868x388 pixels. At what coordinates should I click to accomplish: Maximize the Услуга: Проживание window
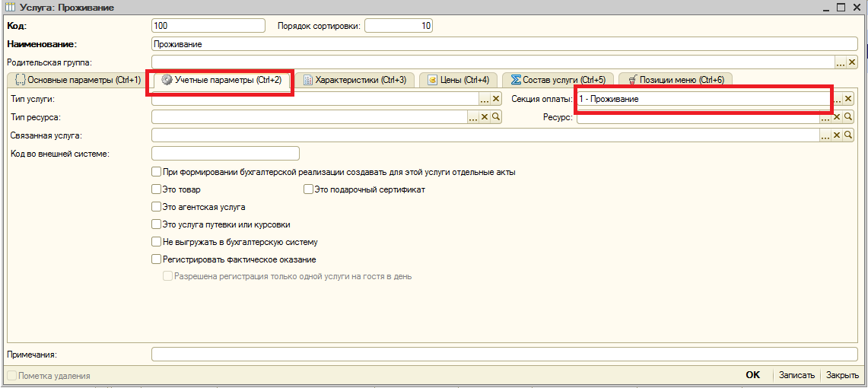[841, 7]
